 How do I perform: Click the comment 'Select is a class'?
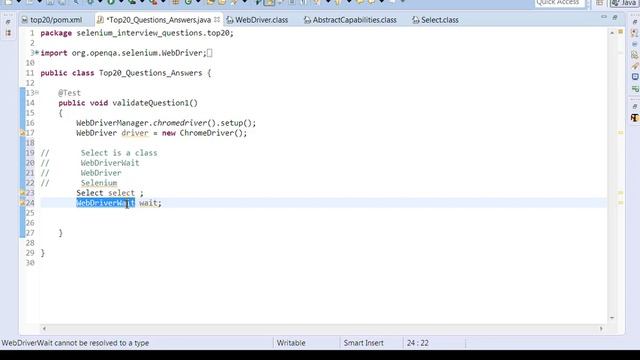(x=119, y=153)
